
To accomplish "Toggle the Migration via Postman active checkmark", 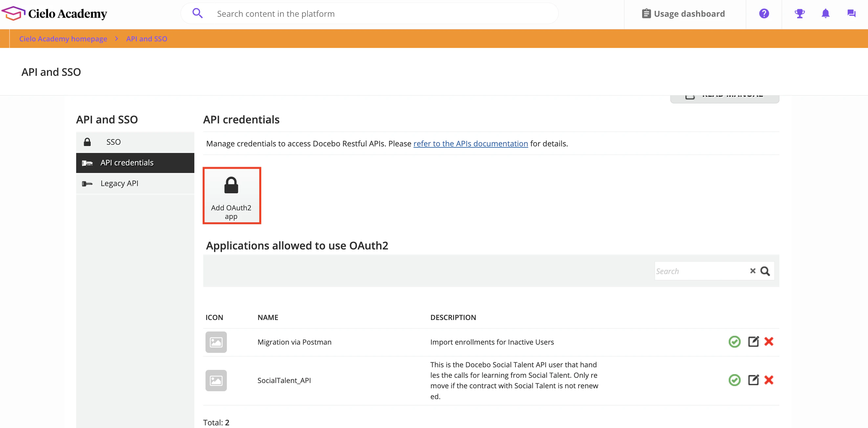I will pyautogui.click(x=734, y=342).
